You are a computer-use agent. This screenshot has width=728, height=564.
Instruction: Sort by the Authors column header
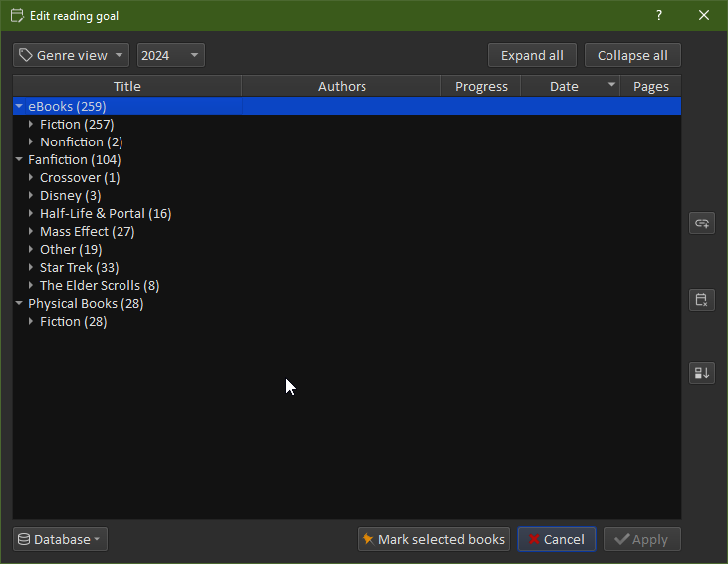point(342,86)
